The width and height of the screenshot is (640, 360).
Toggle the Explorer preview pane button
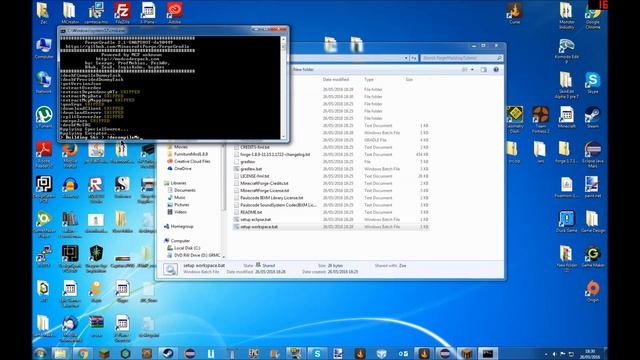pyautogui.click(x=484, y=69)
